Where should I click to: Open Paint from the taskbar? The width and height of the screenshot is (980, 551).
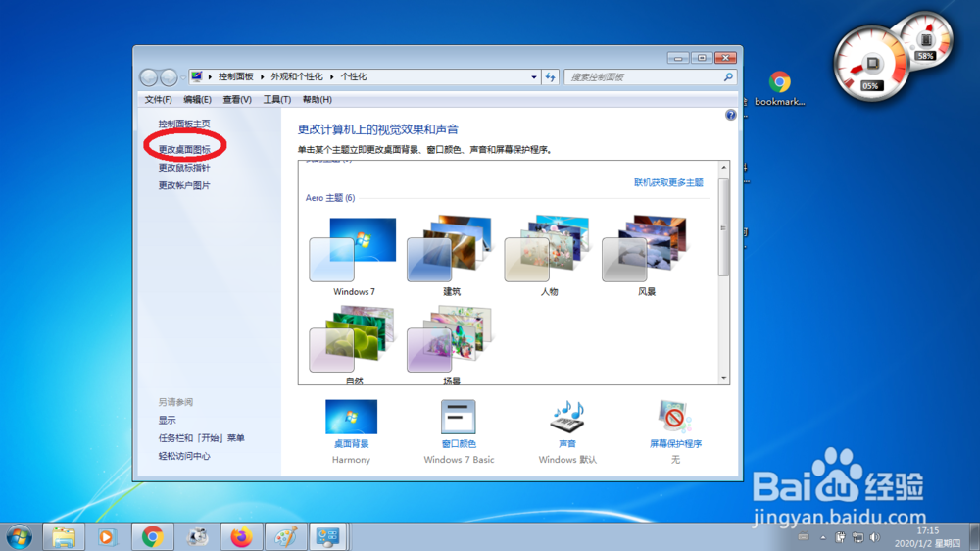[x=285, y=537]
